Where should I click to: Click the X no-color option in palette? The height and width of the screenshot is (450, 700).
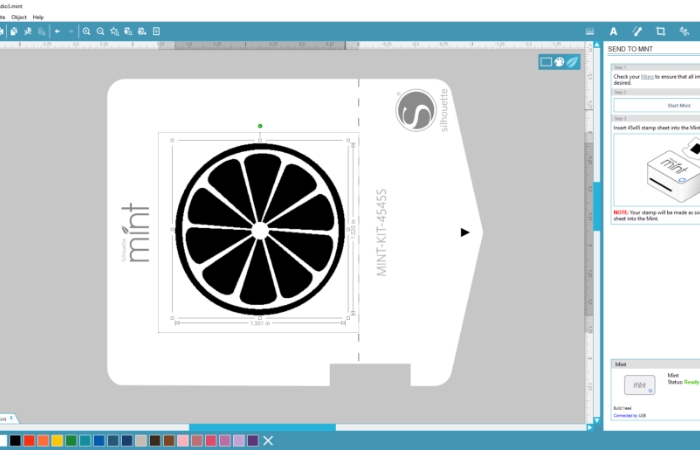(268, 441)
